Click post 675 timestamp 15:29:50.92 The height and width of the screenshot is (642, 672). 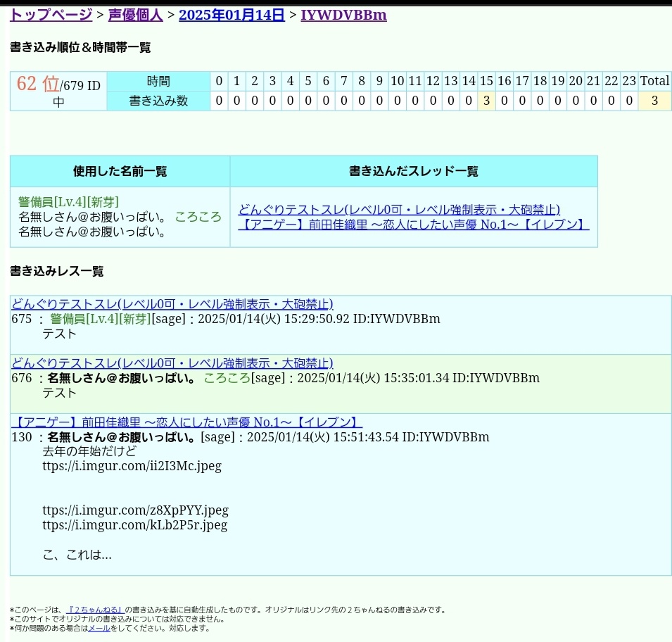(x=317, y=319)
